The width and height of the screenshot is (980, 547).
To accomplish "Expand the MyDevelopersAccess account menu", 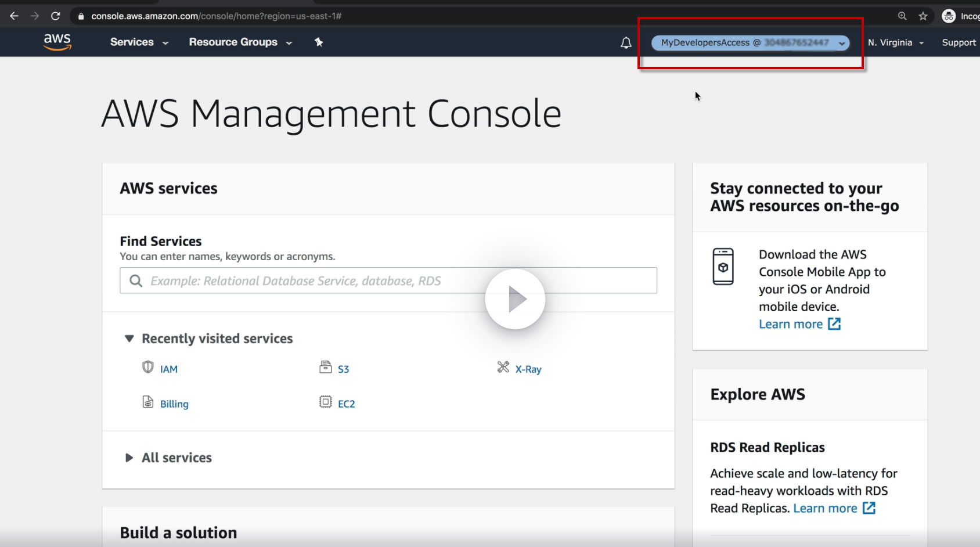I will 750,43.
